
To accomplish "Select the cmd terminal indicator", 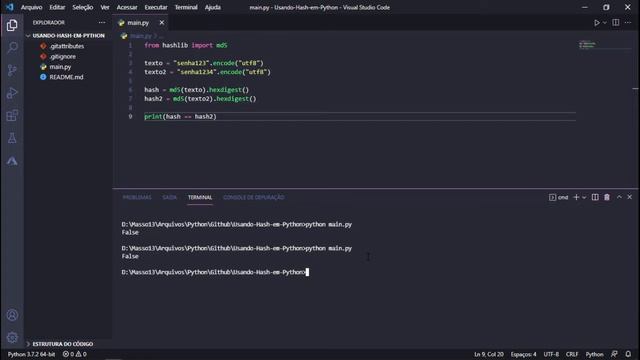I will pos(558,197).
